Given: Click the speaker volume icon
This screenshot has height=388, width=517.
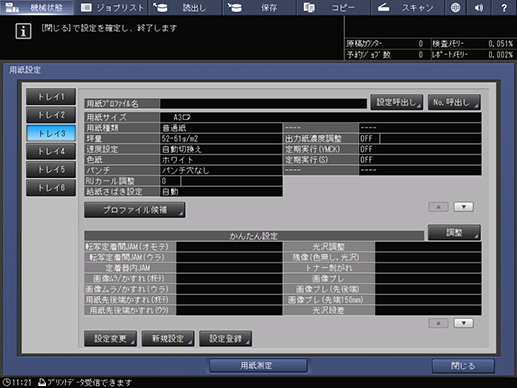Looking at the screenshot, I should tap(479, 7).
